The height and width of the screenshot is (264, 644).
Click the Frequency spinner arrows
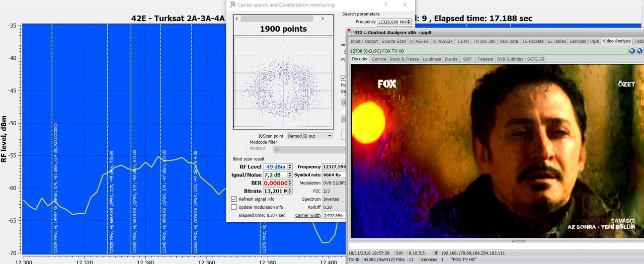pyautogui.click(x=409, y=22)
